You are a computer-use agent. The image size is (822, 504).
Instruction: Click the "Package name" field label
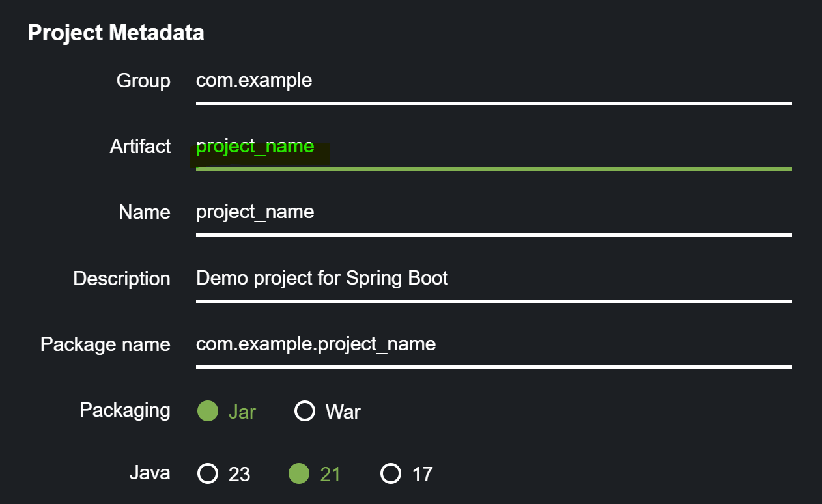coord(106,344)
